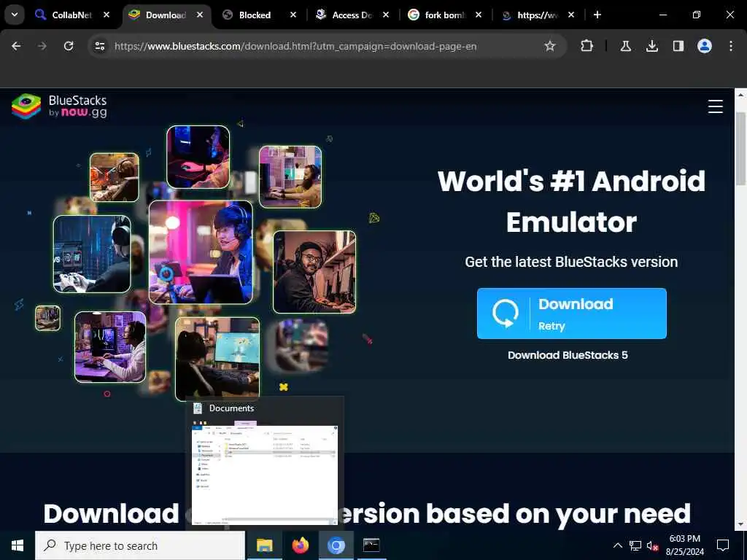Click the Type here to search box
The width and height of the screenshot is (747, 560).
(x=140, y=545)
